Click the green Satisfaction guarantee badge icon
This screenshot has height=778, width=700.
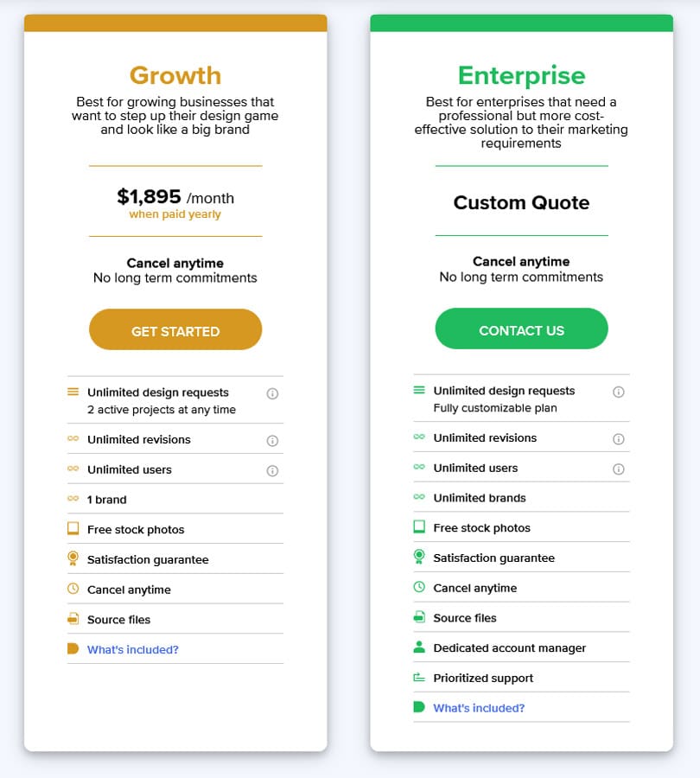tap(419, 557)
